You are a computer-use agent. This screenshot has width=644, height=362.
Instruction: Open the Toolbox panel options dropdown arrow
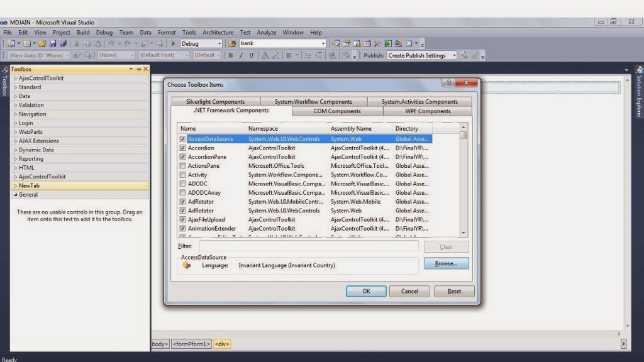click(x=131, y=69)
